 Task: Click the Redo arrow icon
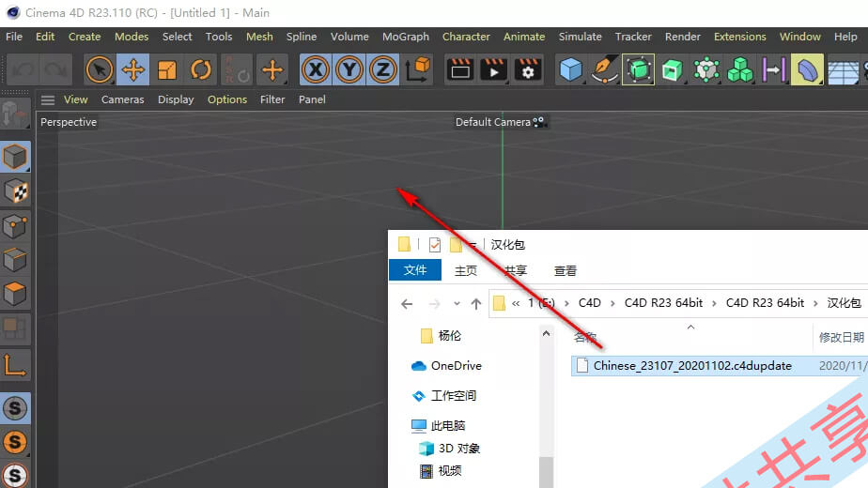(56, 69)
